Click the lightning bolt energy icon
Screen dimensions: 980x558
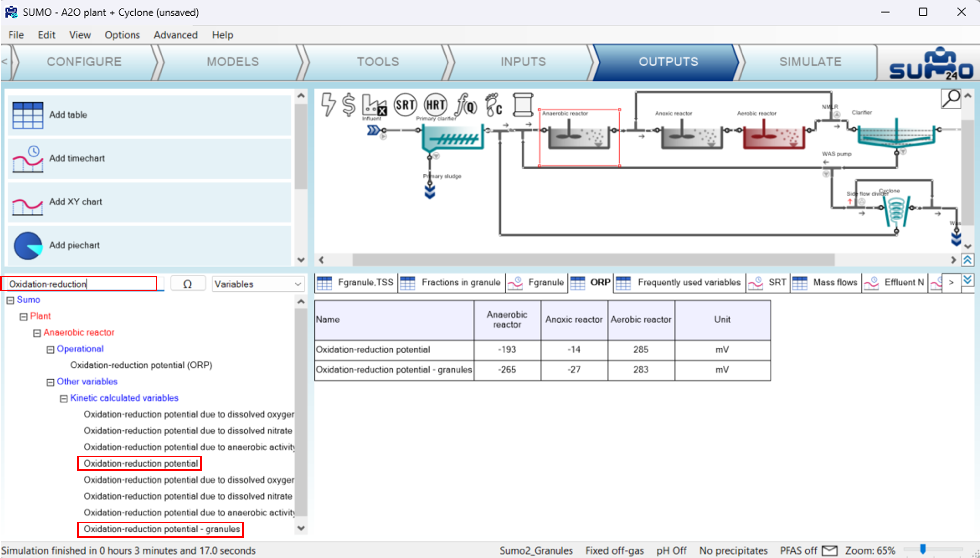point(328,104)
